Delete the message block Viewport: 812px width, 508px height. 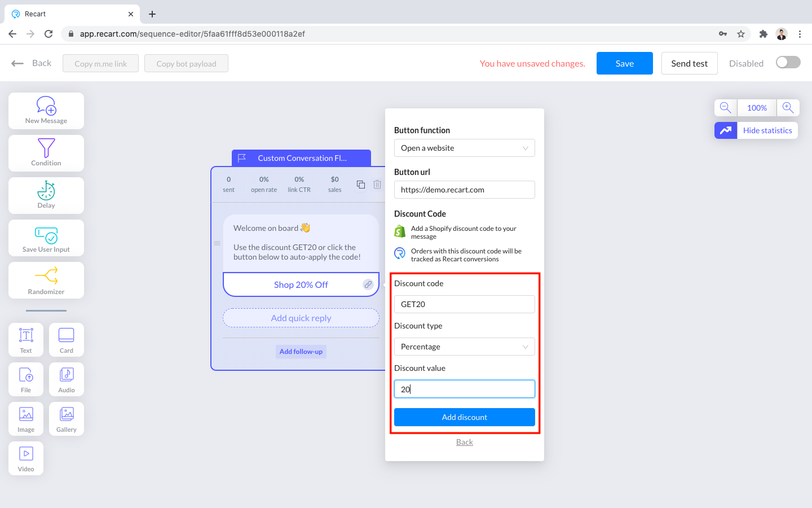pyautogui.click(x=377, y=184)
